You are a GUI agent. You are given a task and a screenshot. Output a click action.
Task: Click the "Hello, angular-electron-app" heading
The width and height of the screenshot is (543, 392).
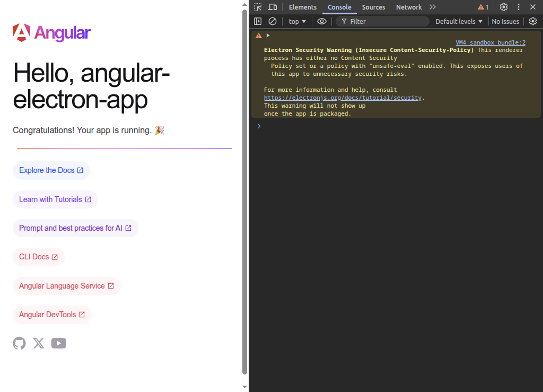pyautogui.click(x=91, y=86)
